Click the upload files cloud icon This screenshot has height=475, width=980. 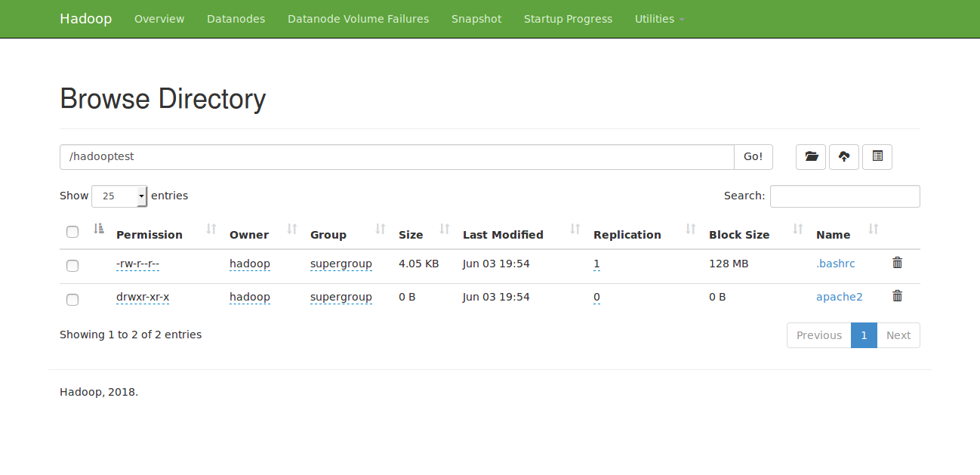coord(844,157)
